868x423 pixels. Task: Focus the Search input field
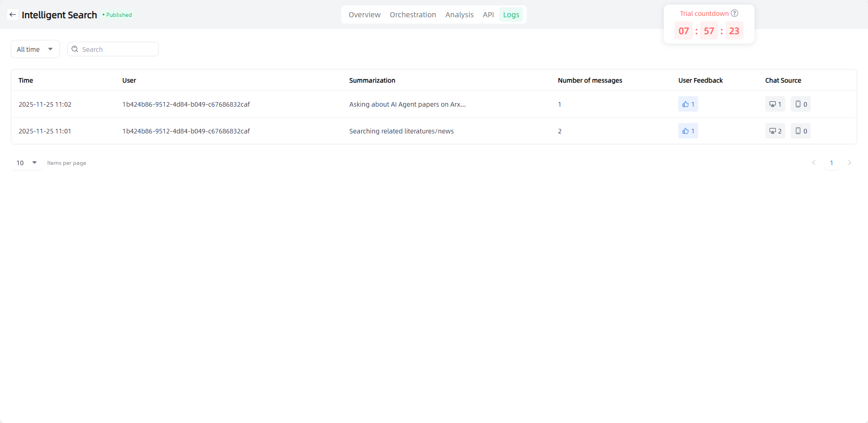click(118, 49)
